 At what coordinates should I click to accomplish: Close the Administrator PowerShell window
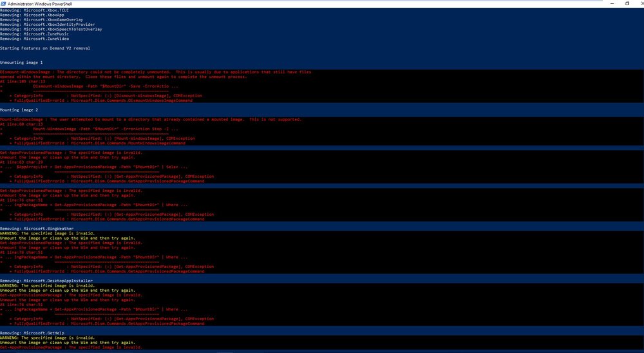(x=641, y=4)
